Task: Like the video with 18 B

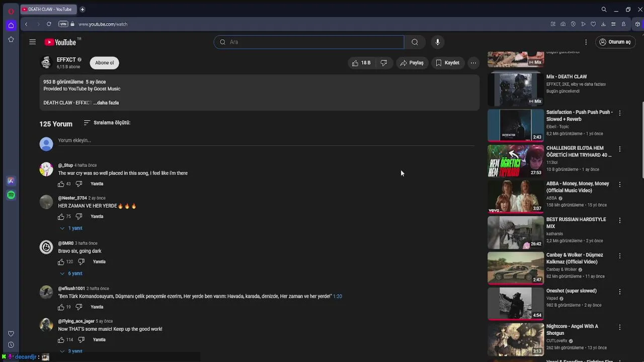Action: point(361,63)
